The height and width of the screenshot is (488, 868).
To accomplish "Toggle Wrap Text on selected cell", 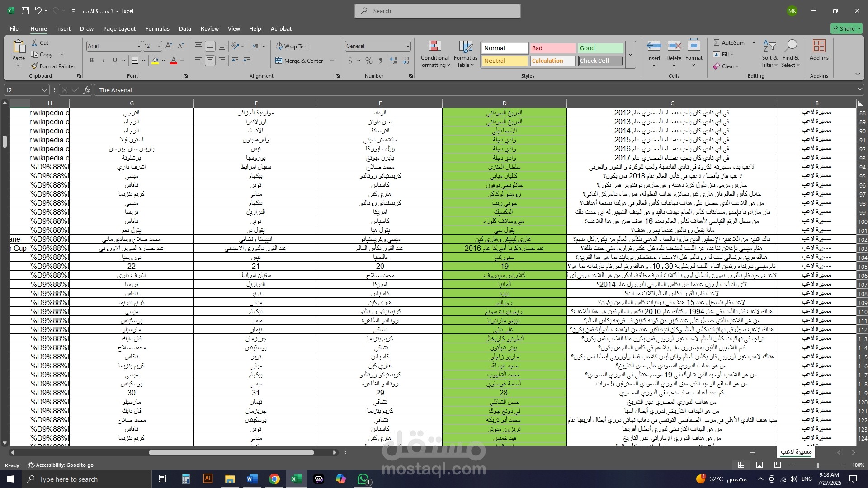I will coord(291,46).
